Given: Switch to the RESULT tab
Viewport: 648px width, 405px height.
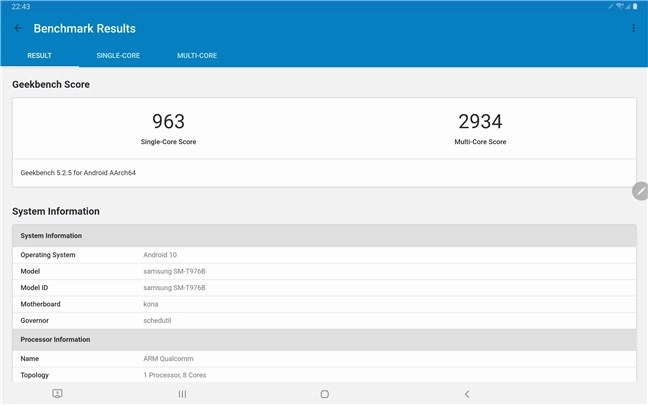Looking at the screenshot, I should 39,55.
